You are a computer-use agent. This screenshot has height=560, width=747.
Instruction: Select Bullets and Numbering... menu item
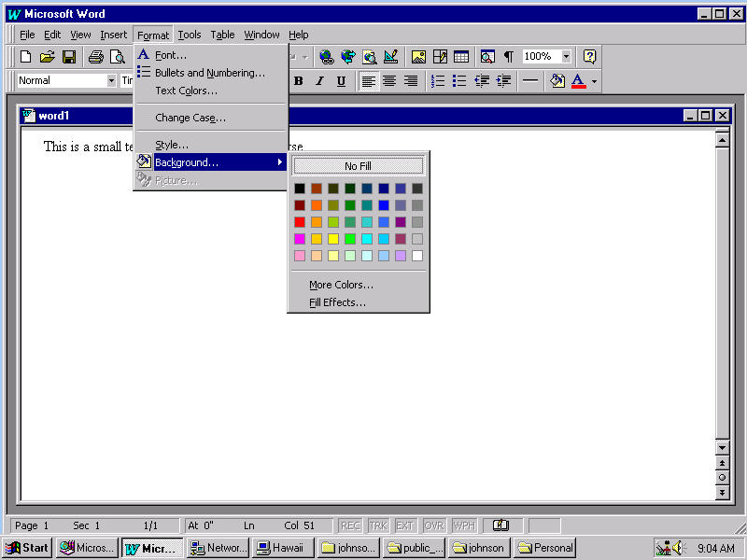tap(212, 73)
